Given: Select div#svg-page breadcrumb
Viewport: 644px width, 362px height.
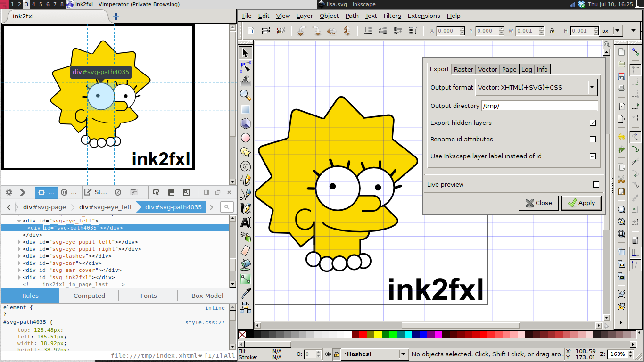Looking at the screenshot, I should pos(45,207).
